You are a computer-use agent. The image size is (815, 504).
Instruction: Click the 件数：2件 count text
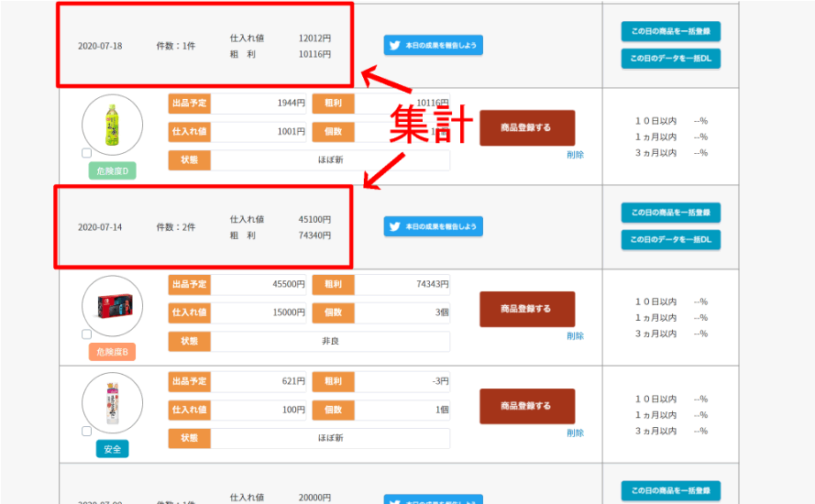click(x=176, y=227)
